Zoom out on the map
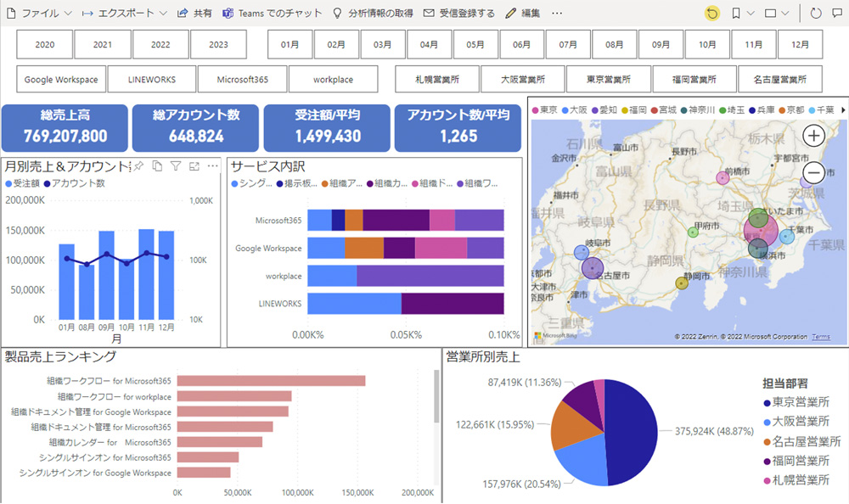This screenshot has width=849, height=504. [x=813, y=173]
